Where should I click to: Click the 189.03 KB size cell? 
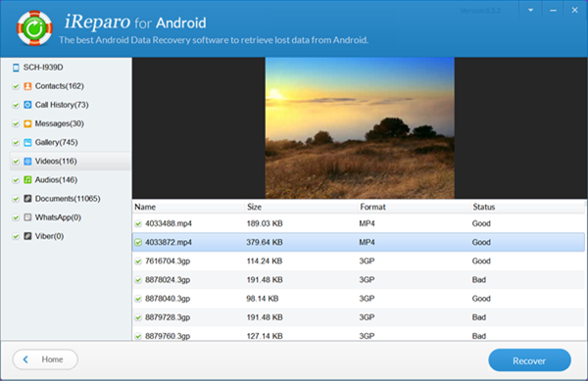(x=265, y=223)
